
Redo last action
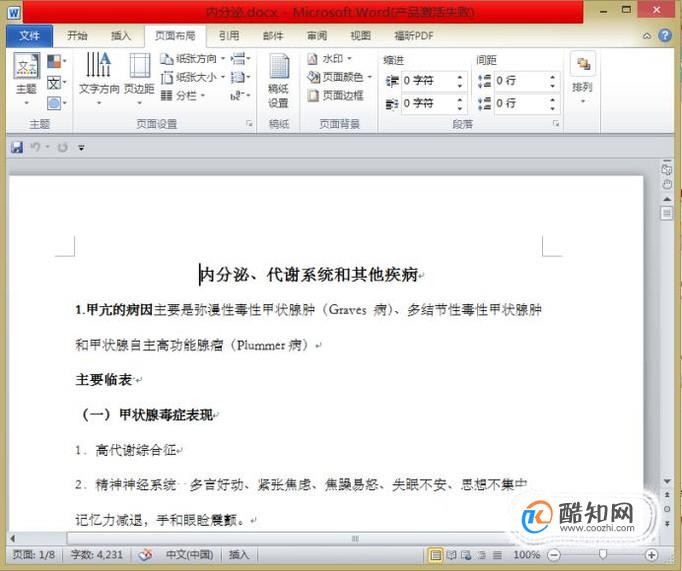point(63,147)
